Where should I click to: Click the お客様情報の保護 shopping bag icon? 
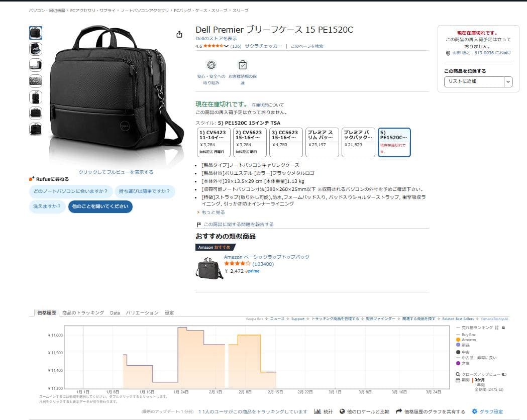pyautogui.click(x=243, y=65)
